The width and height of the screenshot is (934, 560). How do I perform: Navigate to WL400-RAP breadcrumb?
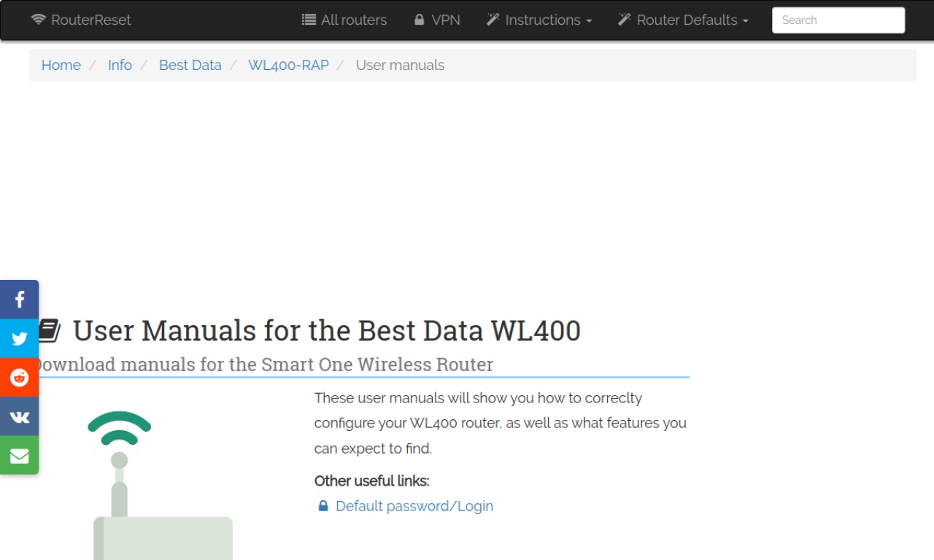tap(288, 65)
